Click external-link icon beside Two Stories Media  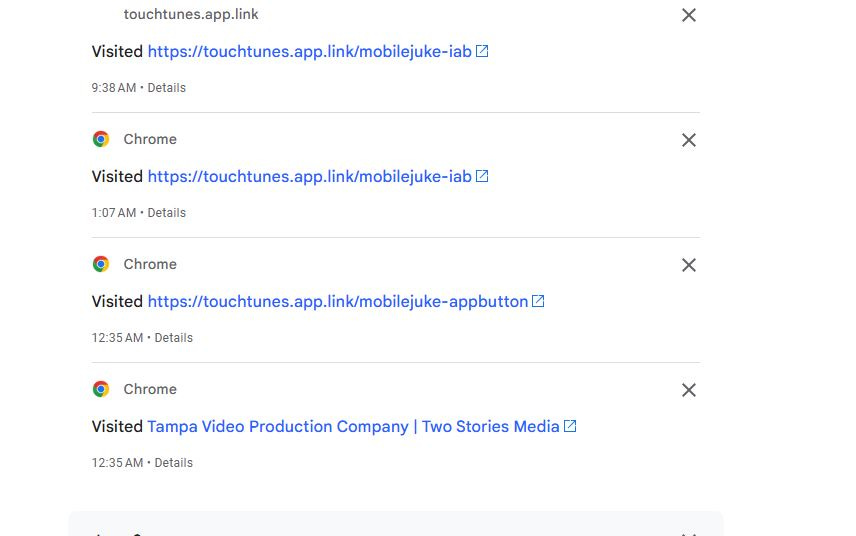[x=570, y=426]
